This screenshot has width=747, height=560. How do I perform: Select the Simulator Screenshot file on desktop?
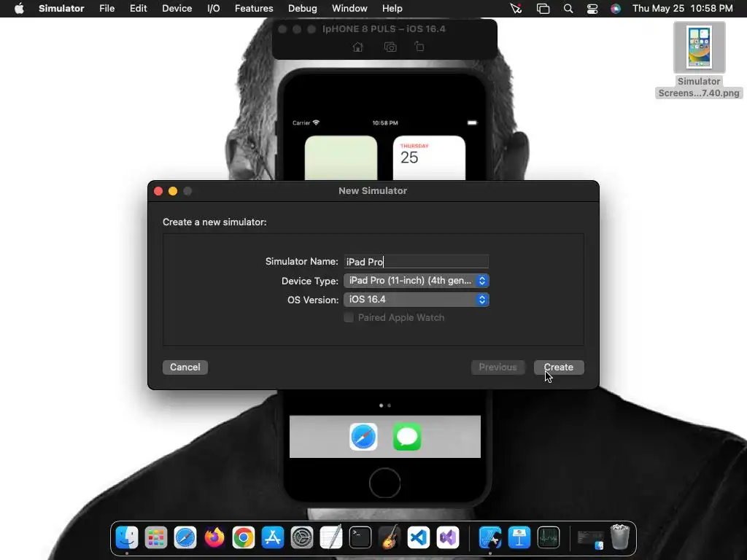coord(699,60)
